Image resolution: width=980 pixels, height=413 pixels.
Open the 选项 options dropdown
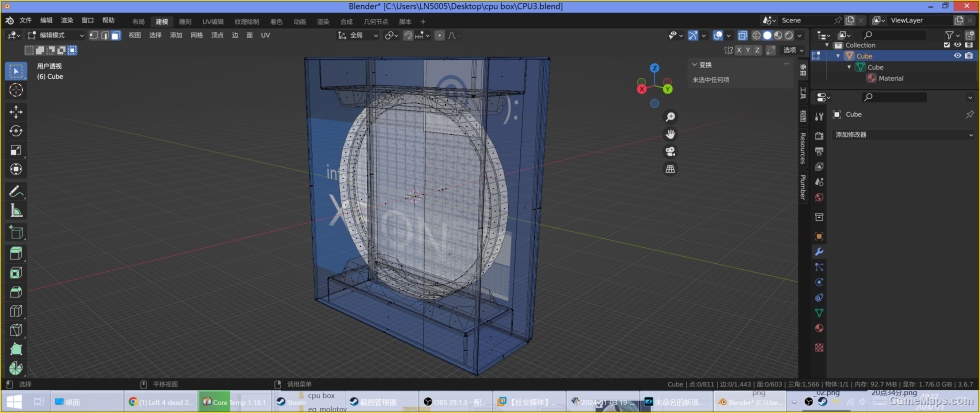[x=793, y=50]
